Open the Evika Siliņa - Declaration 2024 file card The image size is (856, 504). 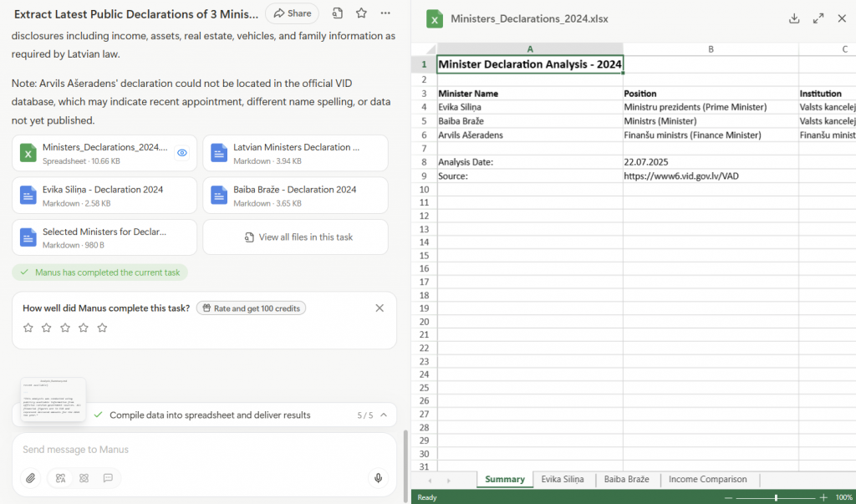click(x=104, y=196)
